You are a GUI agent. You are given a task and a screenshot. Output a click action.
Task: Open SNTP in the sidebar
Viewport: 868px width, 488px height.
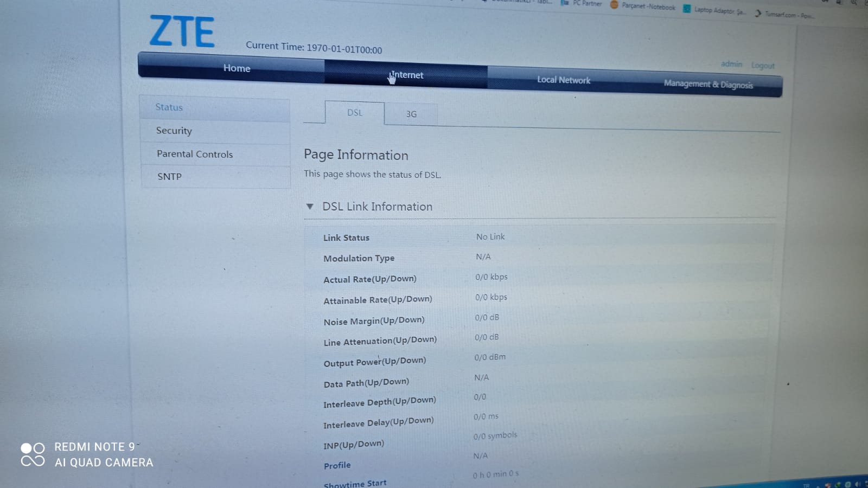216,177
